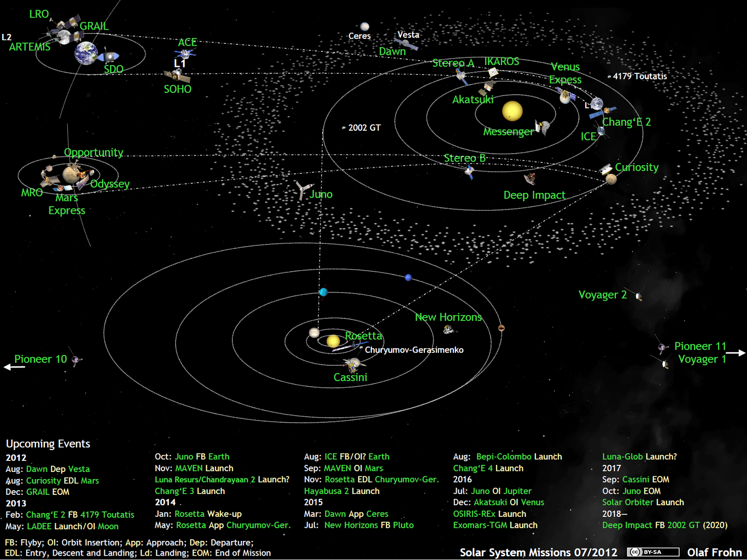Click the Olaf Frohn author credit
747x560 pixels.
click(x=714, y=552)
